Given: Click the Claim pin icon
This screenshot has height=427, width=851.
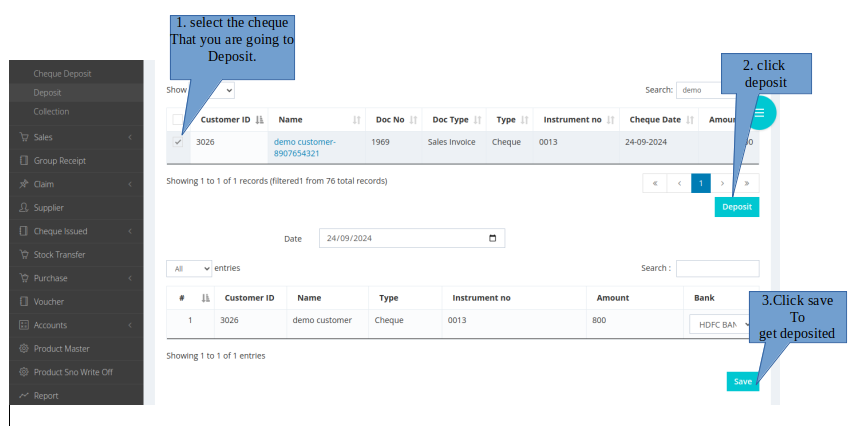Looking at the screenshot, I should point(24,184).
